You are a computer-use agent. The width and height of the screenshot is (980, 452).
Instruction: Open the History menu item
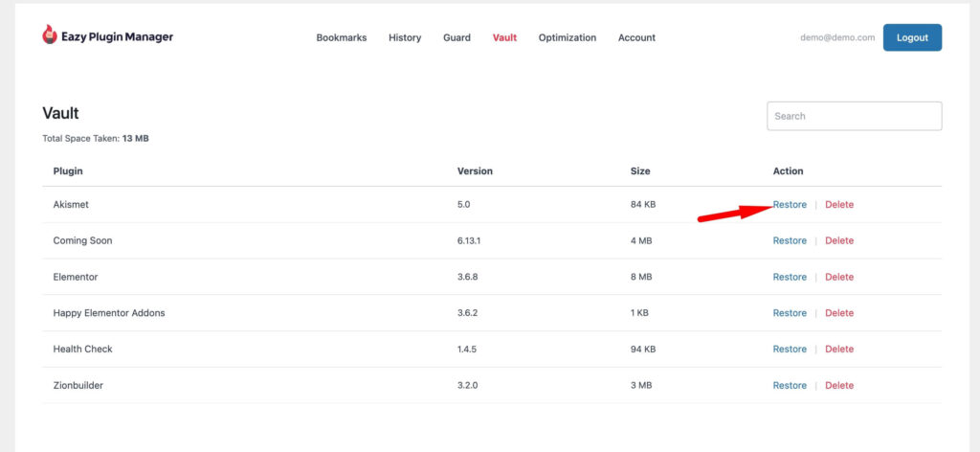[x=405, y=37]
